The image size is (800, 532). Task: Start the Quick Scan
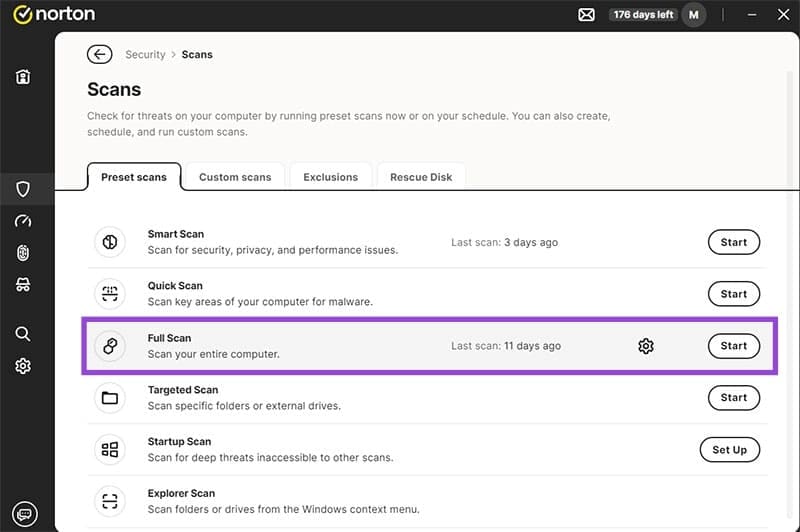[x=734, y=294]
